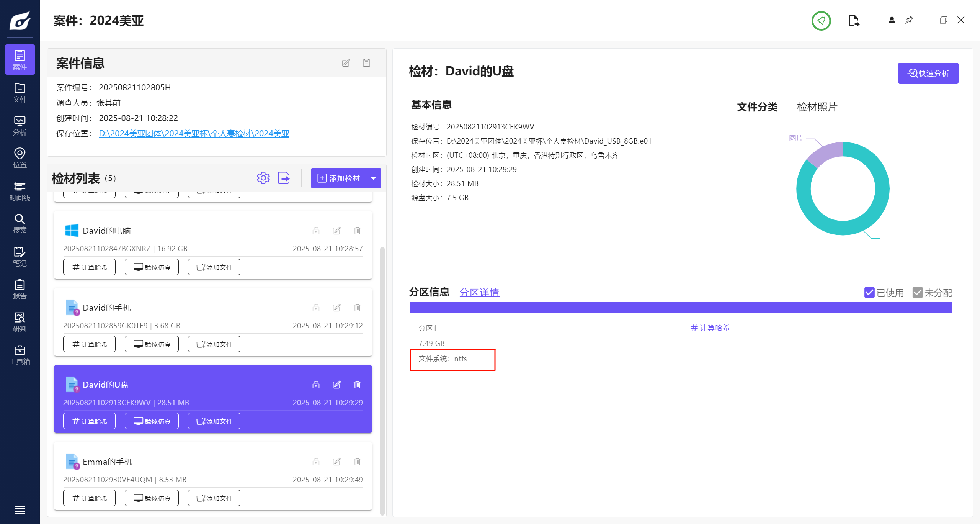Click the green rocket status icon
The width and height of the screenshot is (980, 524).
821,21
